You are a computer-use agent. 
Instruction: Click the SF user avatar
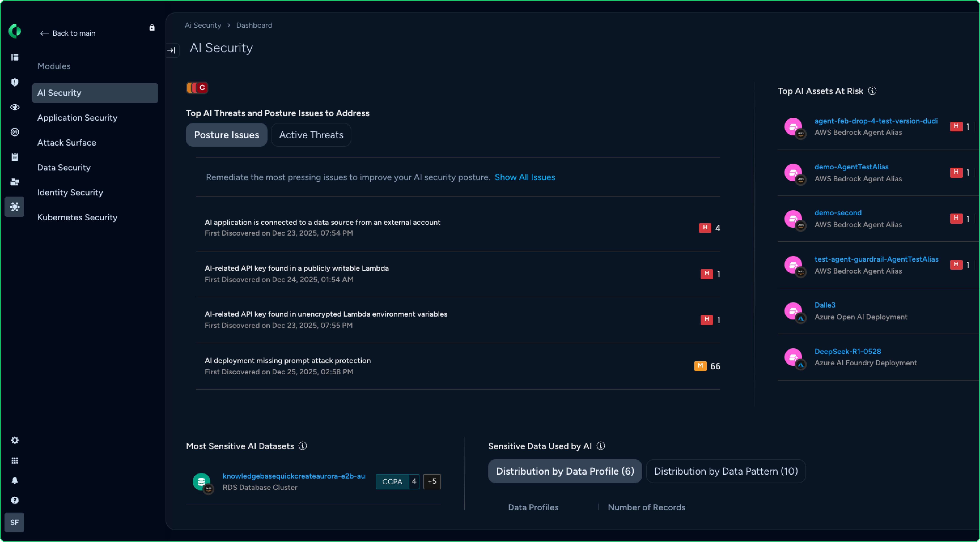pyautogui.click(x=14, y=522)
